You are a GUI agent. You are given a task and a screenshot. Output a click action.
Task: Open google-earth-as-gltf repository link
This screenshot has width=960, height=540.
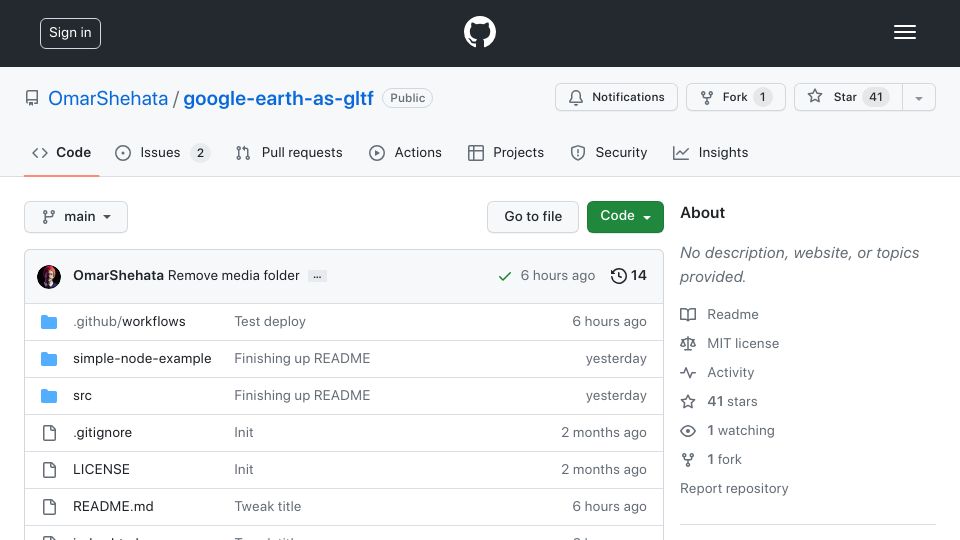pyautogui.click(x=278, y=98)
